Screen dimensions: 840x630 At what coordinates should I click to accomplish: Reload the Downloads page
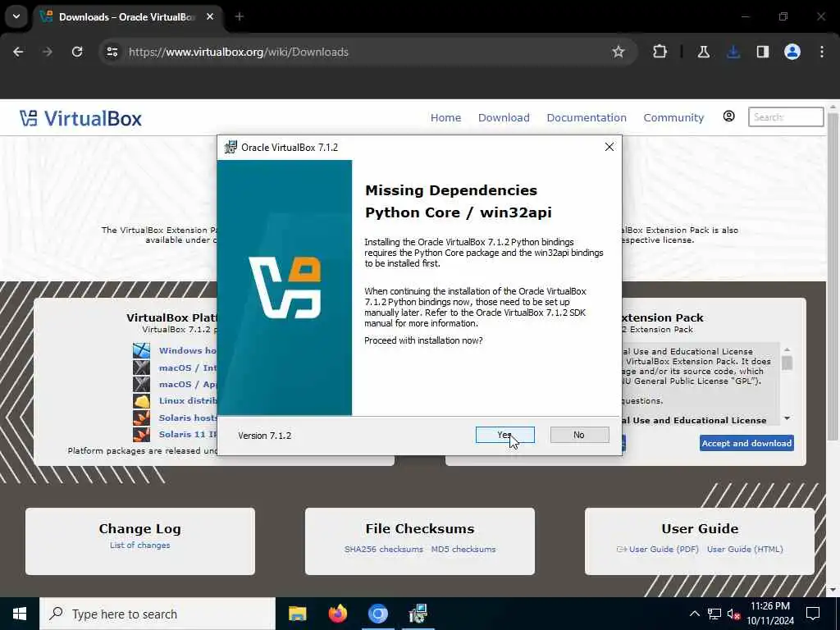coord(77,52)
